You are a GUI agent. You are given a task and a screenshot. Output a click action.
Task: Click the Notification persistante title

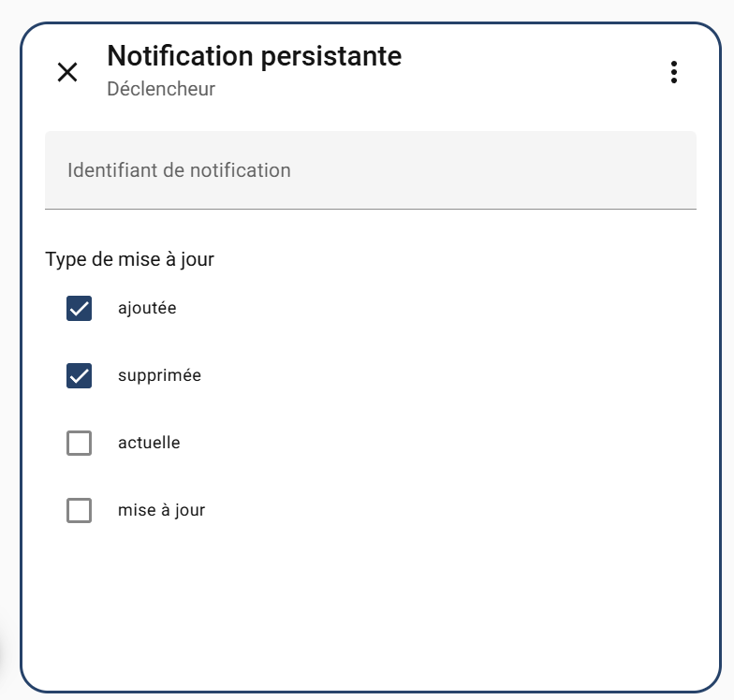point(254,56)
